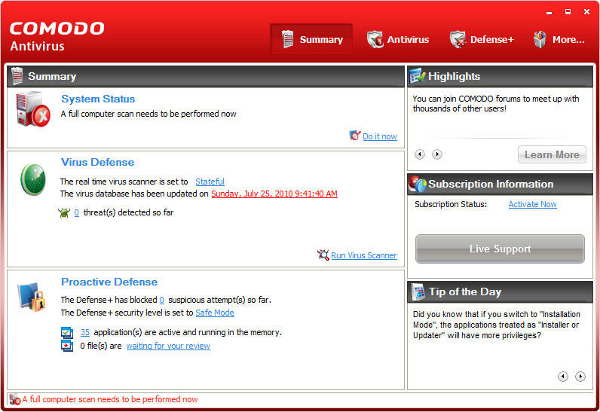Click the Summary panel header icon
Image resolution: width=600 pixels, height=412 pixels.
click(x=17, y=76)
